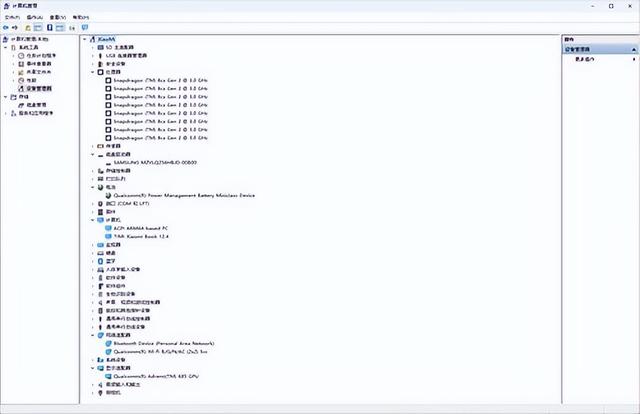The height and width of the screenshot is (414, 640).
Task: Click the 固件 Firmware category icon
Action: coord(100,211)
